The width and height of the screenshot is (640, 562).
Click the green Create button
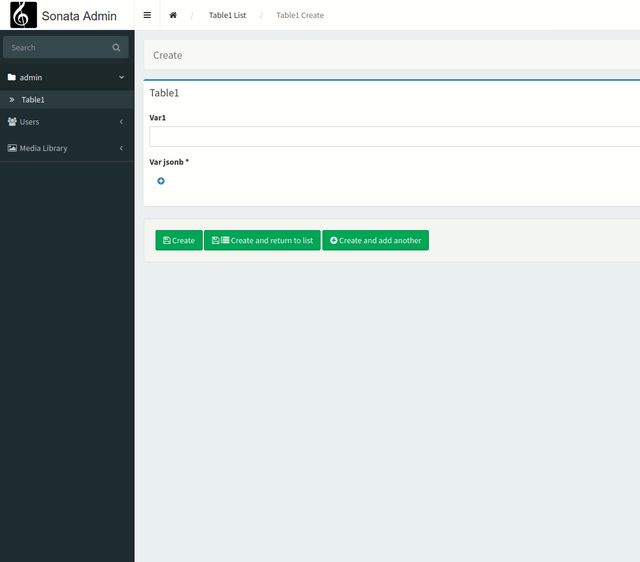click(179, 240)
